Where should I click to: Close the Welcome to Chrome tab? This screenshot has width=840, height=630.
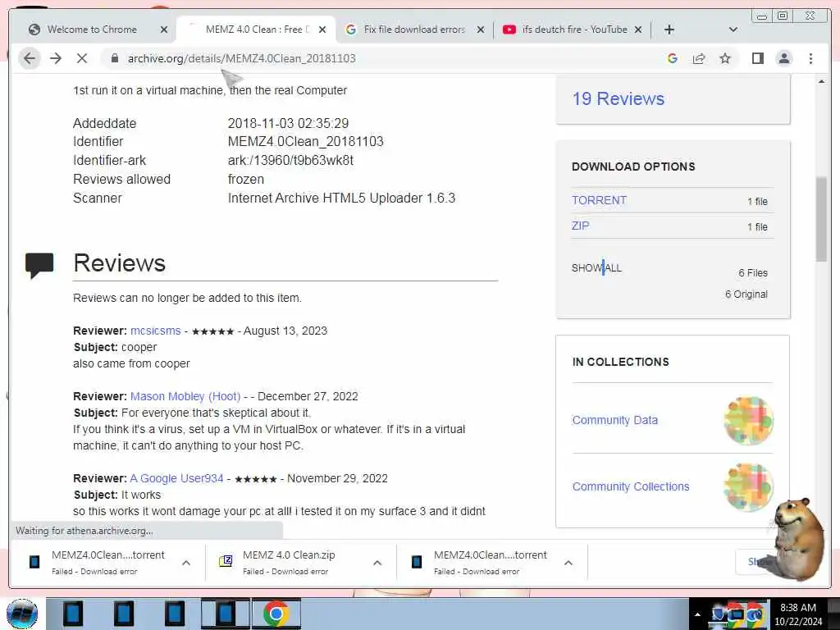pyautogui.click(x=164, y=30)
